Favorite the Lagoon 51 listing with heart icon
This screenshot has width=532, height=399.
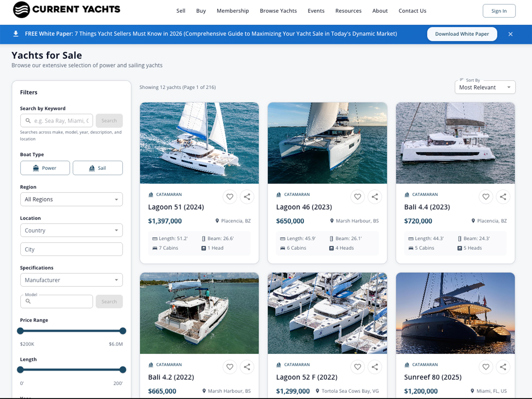(230, 197)
